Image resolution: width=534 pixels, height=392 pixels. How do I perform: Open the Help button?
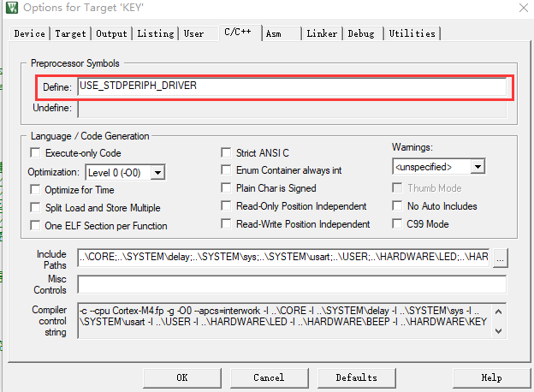click(x=492, y=378)
